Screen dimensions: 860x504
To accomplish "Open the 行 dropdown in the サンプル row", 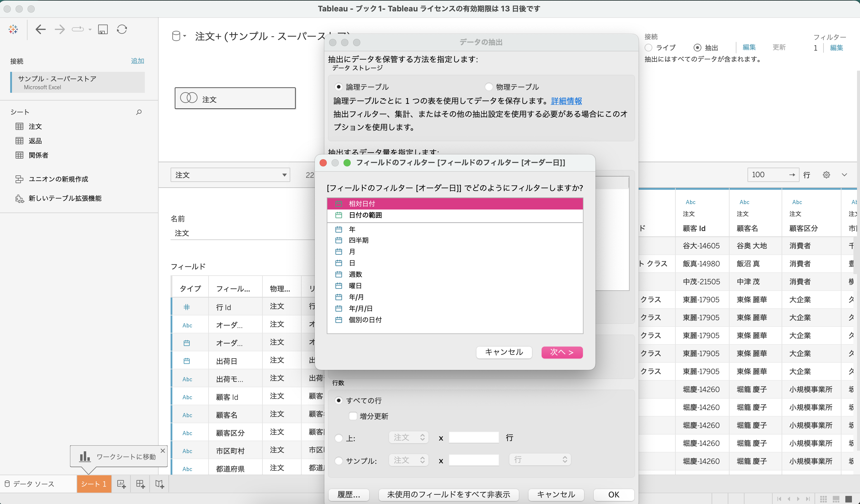I will [539, 460].
